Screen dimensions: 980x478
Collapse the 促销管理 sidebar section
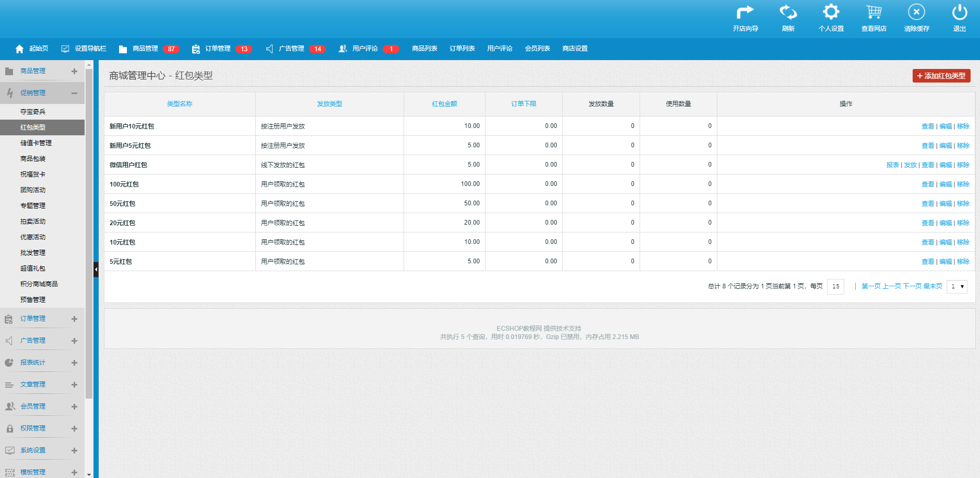click(x=74, y=93)
